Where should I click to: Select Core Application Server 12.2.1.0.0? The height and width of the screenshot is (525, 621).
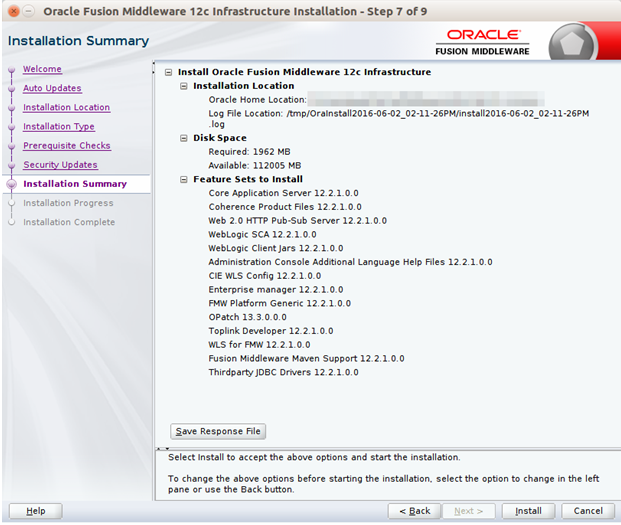284,193
